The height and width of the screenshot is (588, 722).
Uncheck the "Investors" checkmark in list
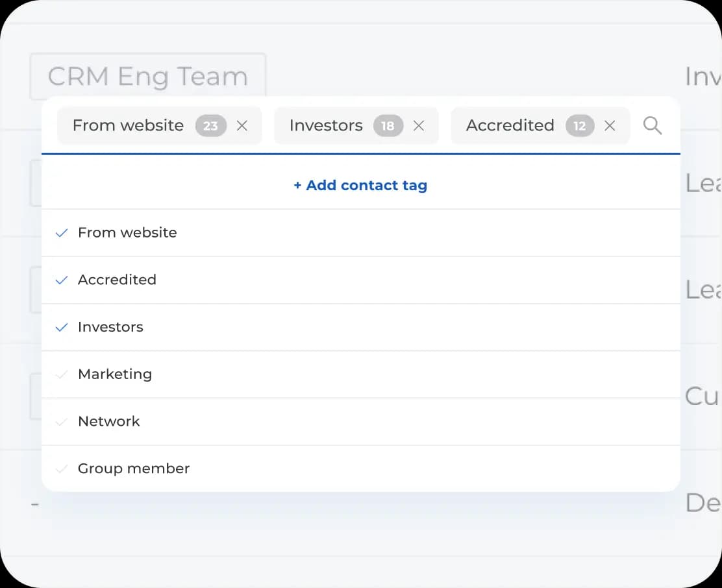[62, 328]
